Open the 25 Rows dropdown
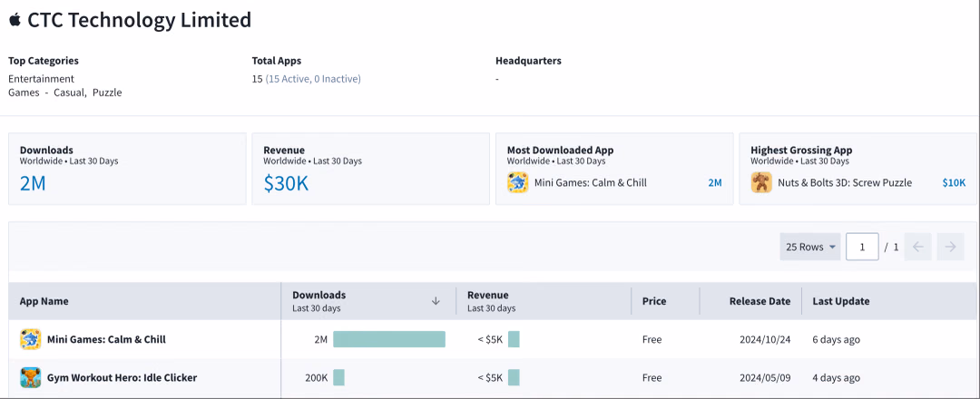Image resolution: width=980 pixels, height=399 pixels. 810,247
